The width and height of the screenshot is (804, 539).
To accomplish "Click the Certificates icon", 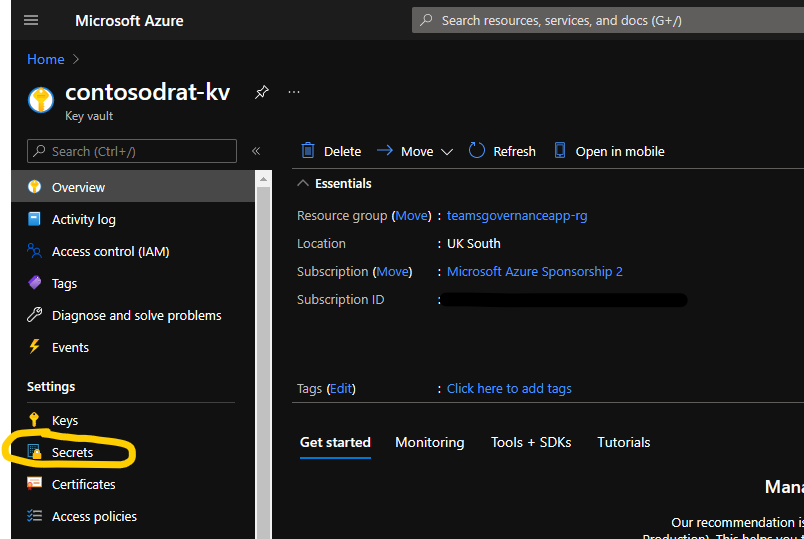I will tap(34, 484).
